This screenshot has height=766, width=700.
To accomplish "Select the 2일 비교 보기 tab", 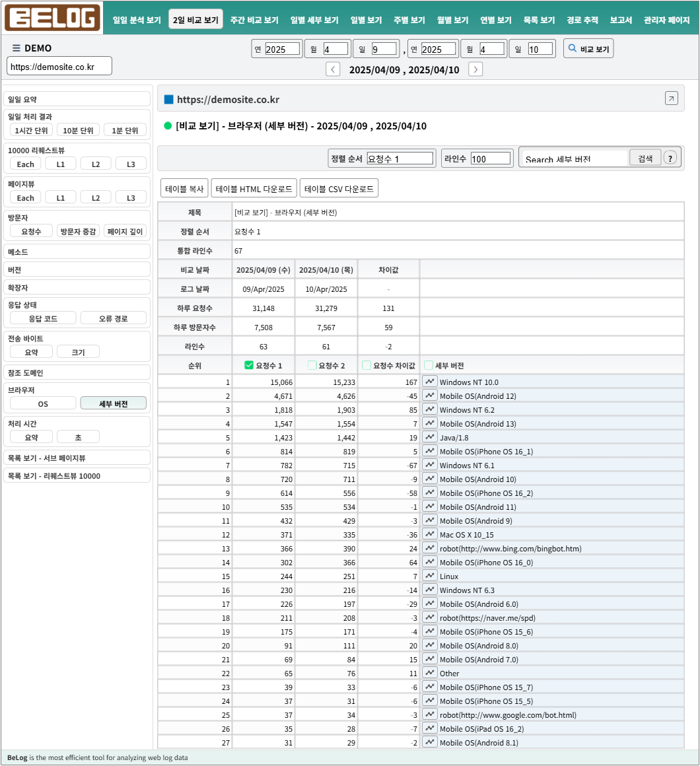I will click(195, 20).
